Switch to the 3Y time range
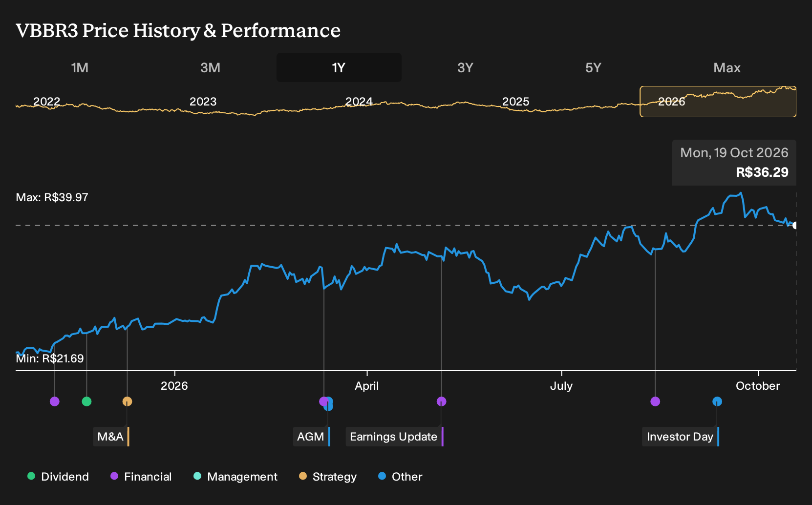Viewport: 812px width, 505px height. (x=465, y=67)
